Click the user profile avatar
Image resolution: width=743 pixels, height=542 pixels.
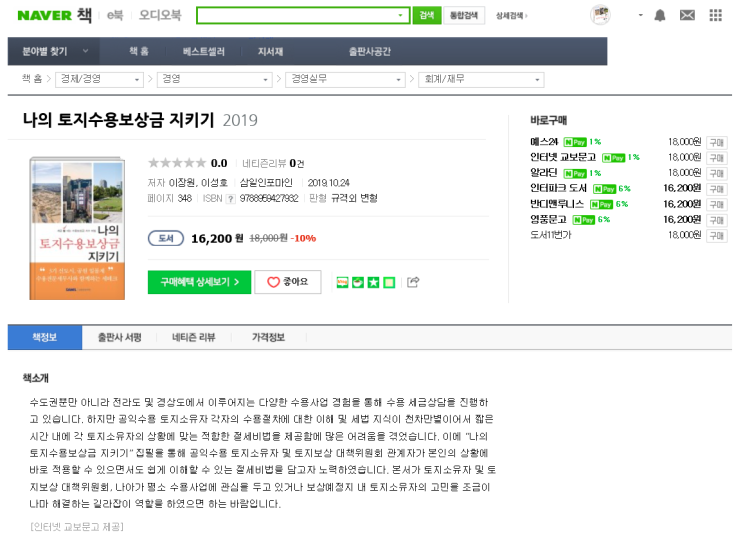pos(600,15)
